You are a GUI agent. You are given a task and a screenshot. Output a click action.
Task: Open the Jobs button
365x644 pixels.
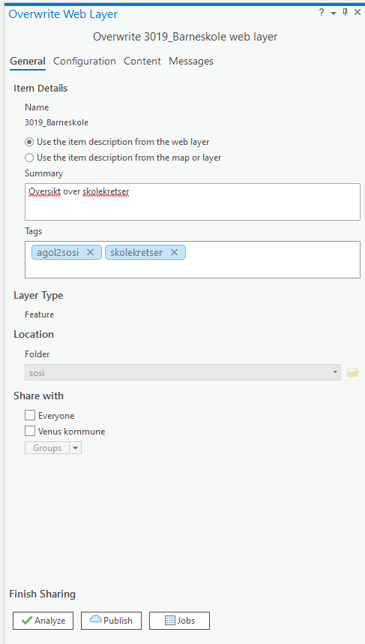(x=179, y=621)
